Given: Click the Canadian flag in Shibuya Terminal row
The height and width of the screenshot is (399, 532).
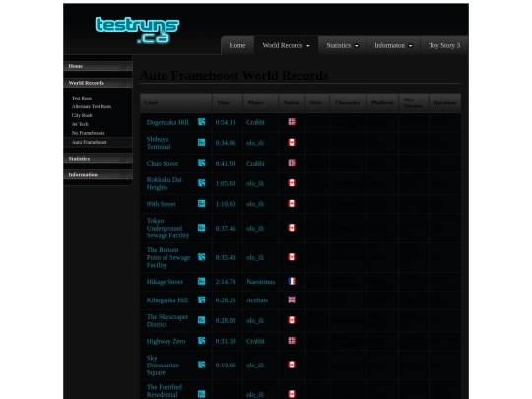Looking at the screenshot, I should tap(292, 142).
